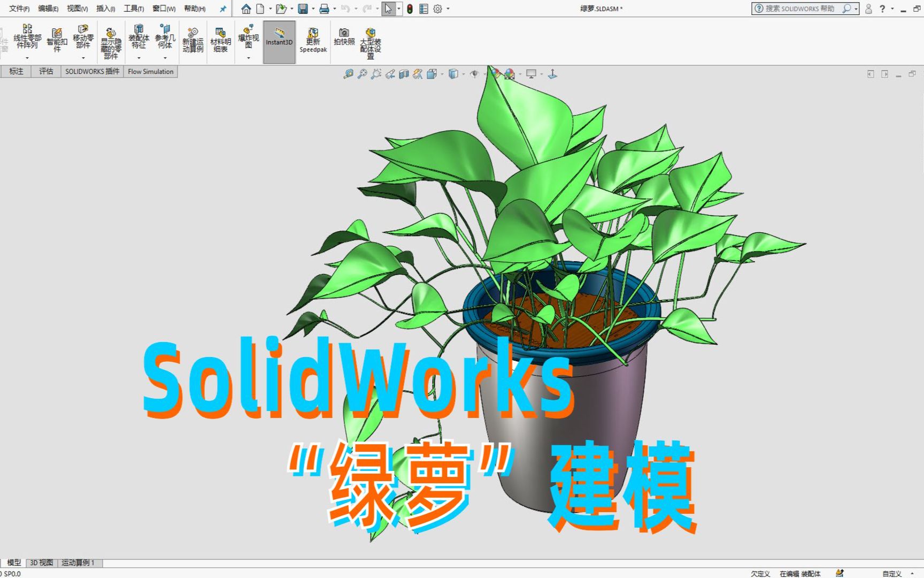The width and height of the screenshot is (924, 578).
Task: Open View Settings monitor icon
Action: tap(531, 74)
